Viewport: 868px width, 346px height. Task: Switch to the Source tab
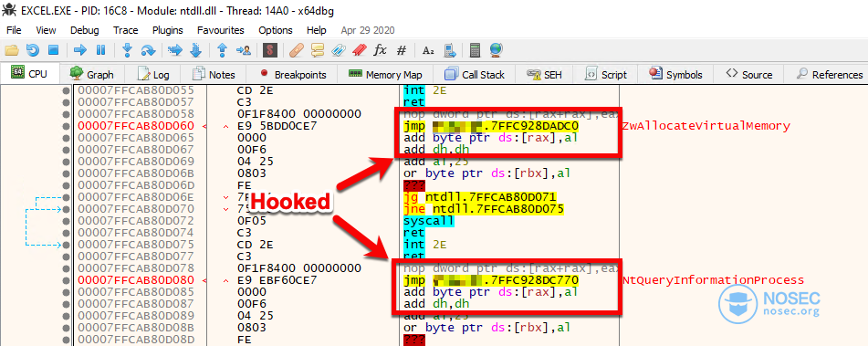[x=749, y=74]
